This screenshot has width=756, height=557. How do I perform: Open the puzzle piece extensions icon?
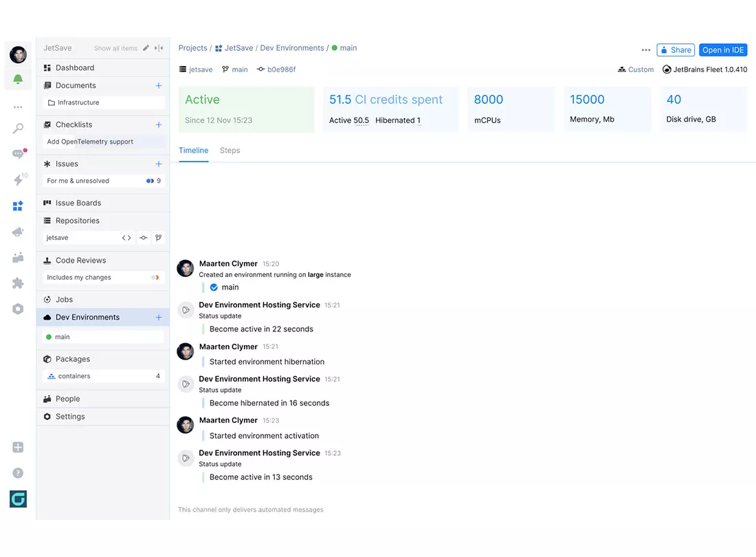click(18, 283)
